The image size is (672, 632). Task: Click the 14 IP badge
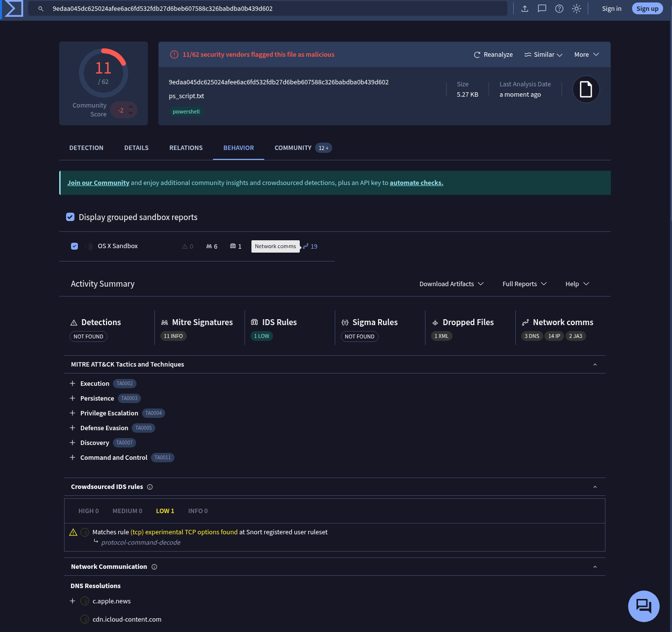(x=554, y=336)
